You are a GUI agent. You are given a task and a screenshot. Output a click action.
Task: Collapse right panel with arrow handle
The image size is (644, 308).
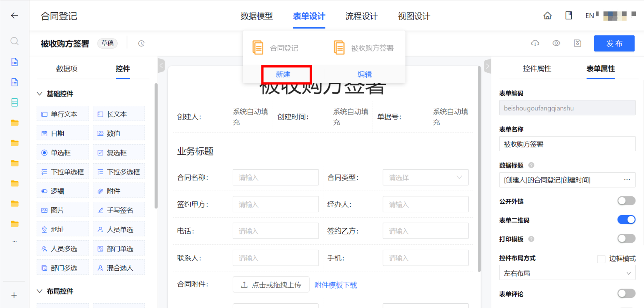488,66
